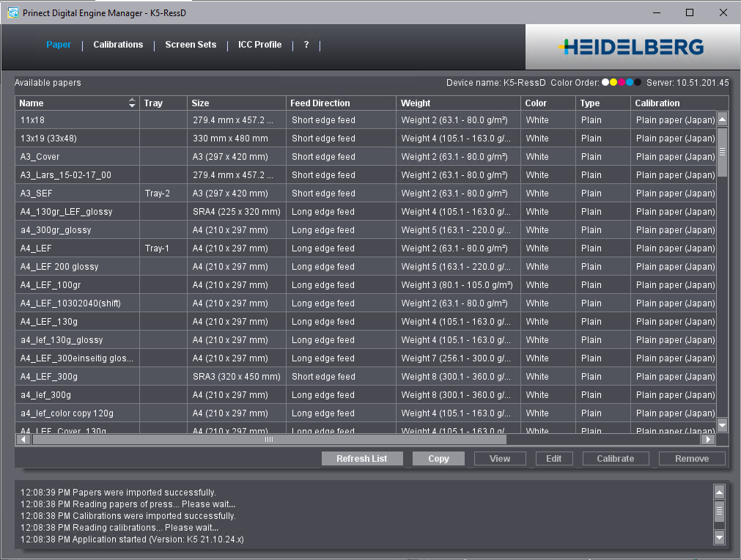Click the Heidelberg logo
The height and width of the screenshot is (560, 741).
(630, 48)
